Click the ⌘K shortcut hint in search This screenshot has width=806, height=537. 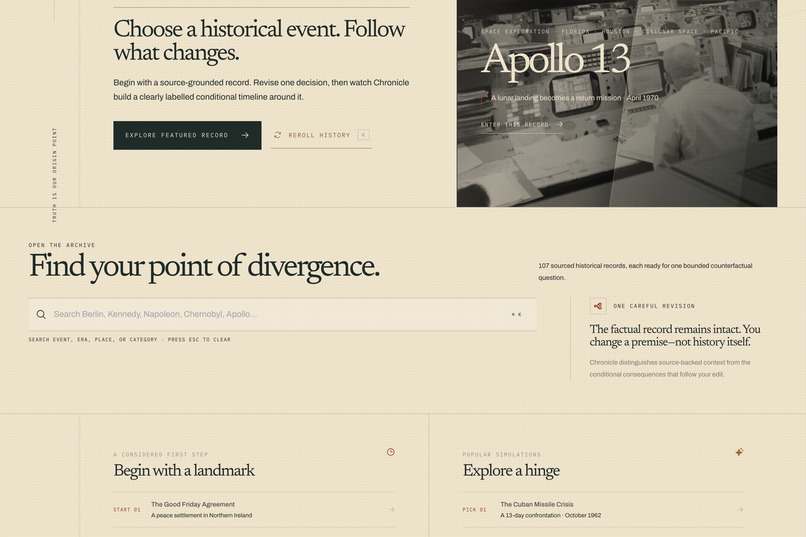point(517,314)
